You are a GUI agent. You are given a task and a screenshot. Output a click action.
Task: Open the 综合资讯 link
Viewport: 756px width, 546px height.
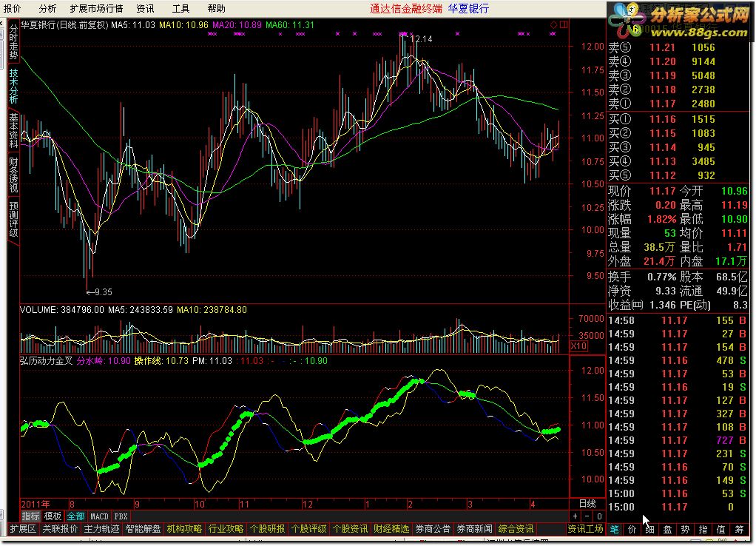point(516,529)
